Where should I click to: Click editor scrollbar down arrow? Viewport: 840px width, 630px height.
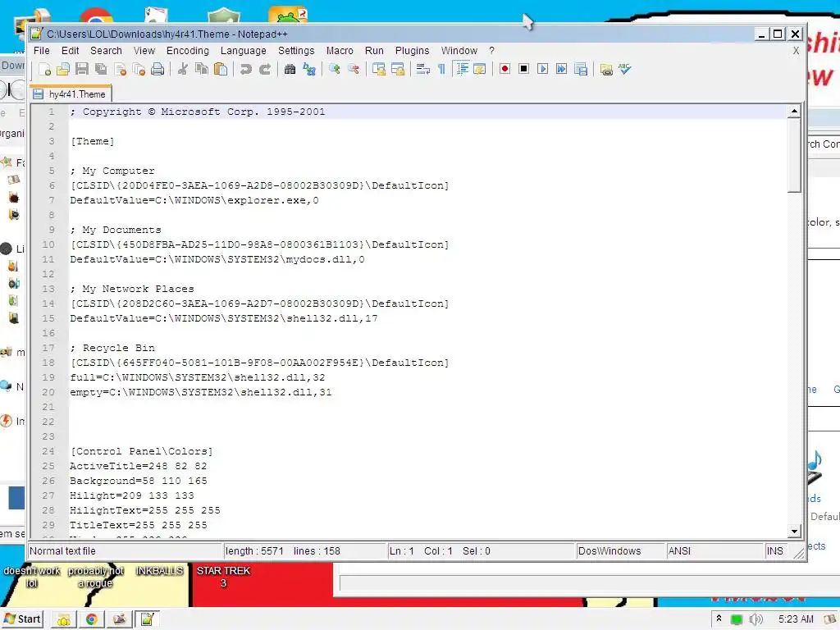[794, 532]
